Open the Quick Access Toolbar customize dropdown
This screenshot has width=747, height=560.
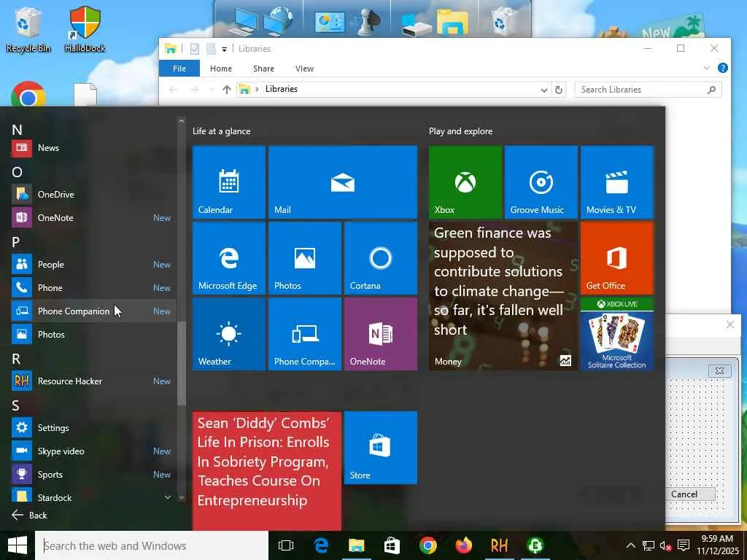pyautogui.click(x=224, y=49)
